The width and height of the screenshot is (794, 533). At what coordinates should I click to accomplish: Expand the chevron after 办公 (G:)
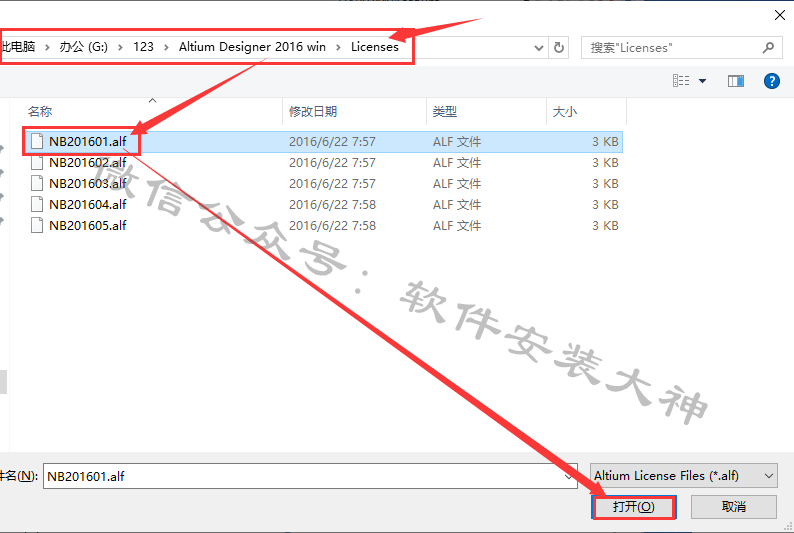[121, 48]
